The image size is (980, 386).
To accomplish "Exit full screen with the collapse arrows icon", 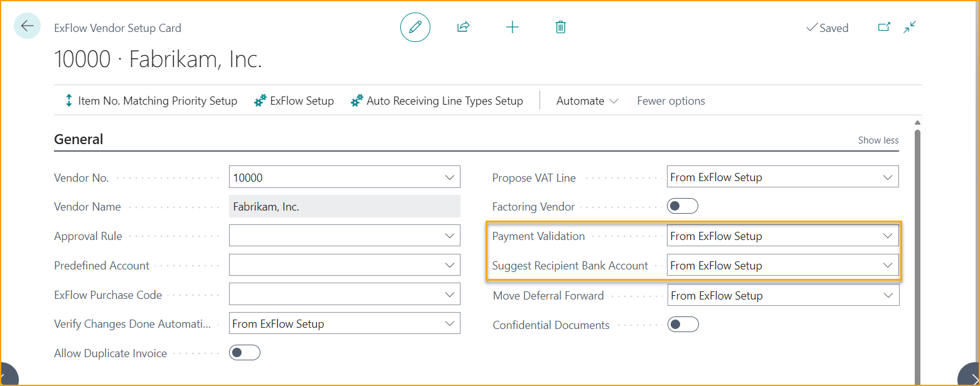I will pyautogui.click(x=909, y=27).
